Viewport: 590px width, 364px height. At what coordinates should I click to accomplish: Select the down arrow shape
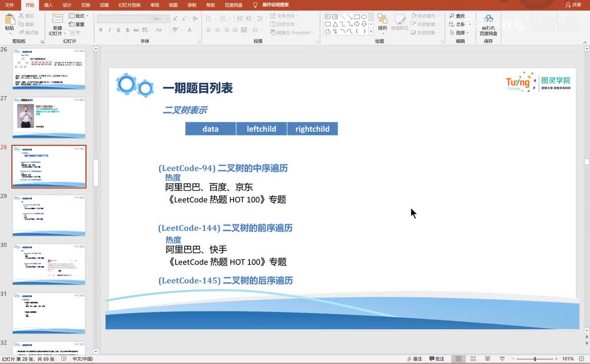pos(364,24)
